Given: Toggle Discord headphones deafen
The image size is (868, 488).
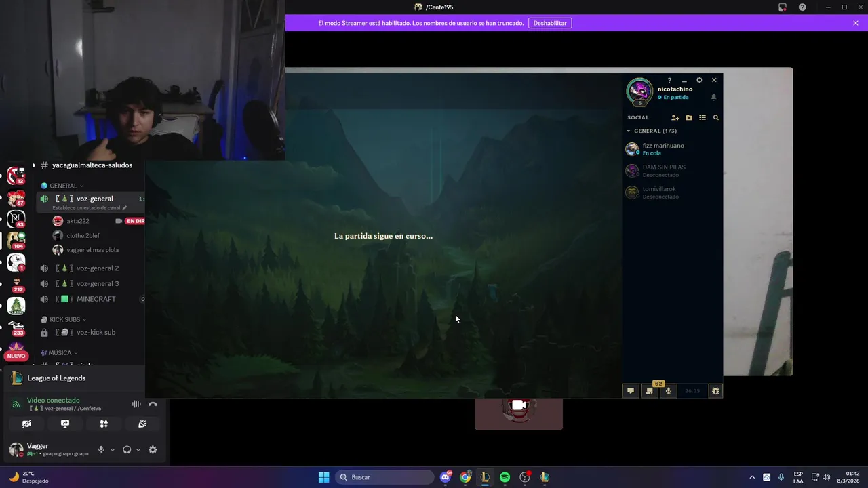Looking at the screenshot, I should (x=127, y=449).
